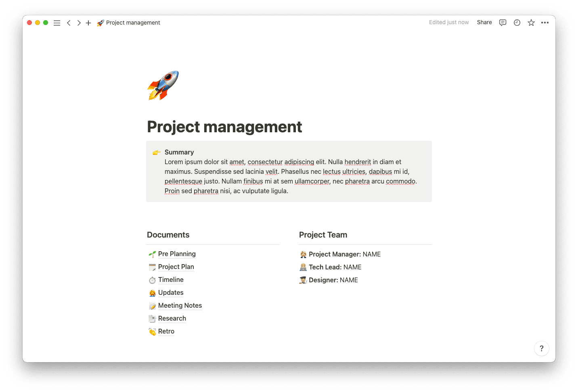The image size is (578, 392).
Task: Click the pointing finger callout emoji
Action: tap(156, 152)
